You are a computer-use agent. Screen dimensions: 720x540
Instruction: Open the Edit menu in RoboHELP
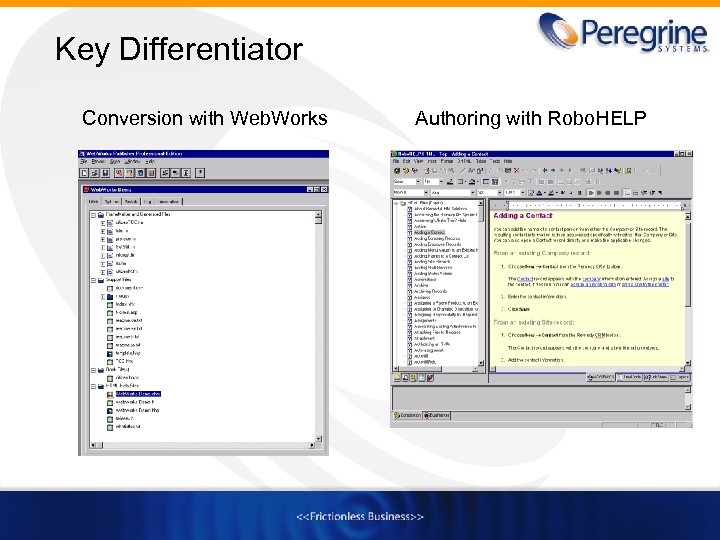coord(406,162)
